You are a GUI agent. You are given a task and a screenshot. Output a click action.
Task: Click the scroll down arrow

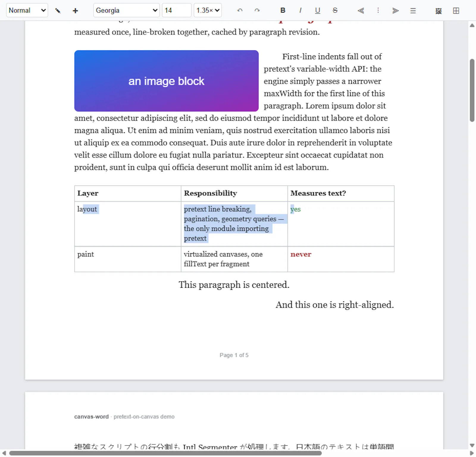tap(472, 445)
